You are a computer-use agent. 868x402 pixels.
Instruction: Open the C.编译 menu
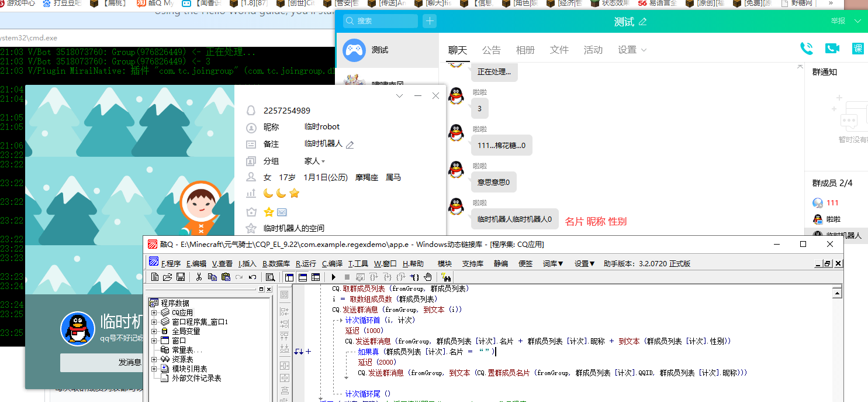[332, 263]
